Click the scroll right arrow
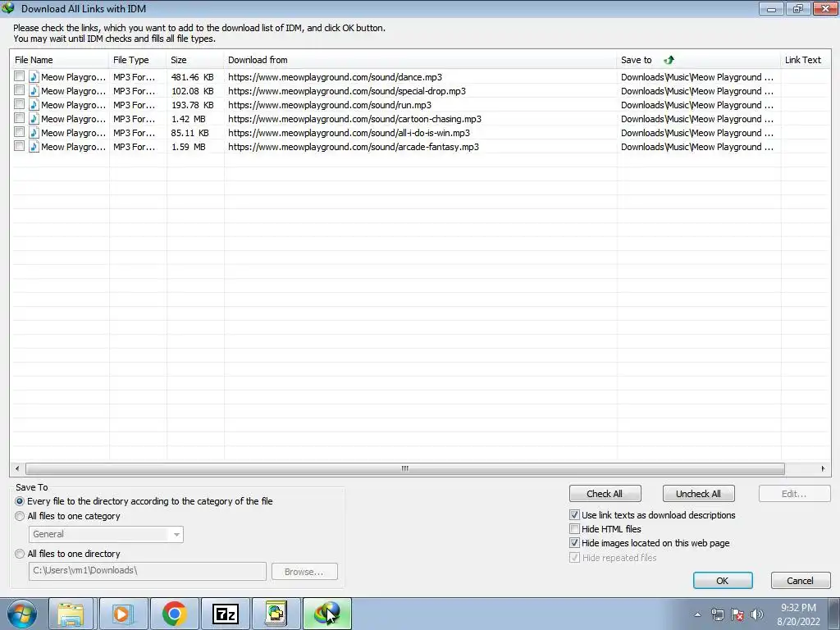Viewport: 840px width, 630px height. tap(823, 468)
